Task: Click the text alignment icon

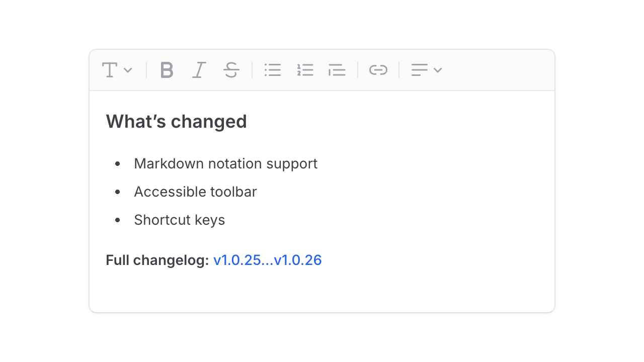Action: [419, 70]
